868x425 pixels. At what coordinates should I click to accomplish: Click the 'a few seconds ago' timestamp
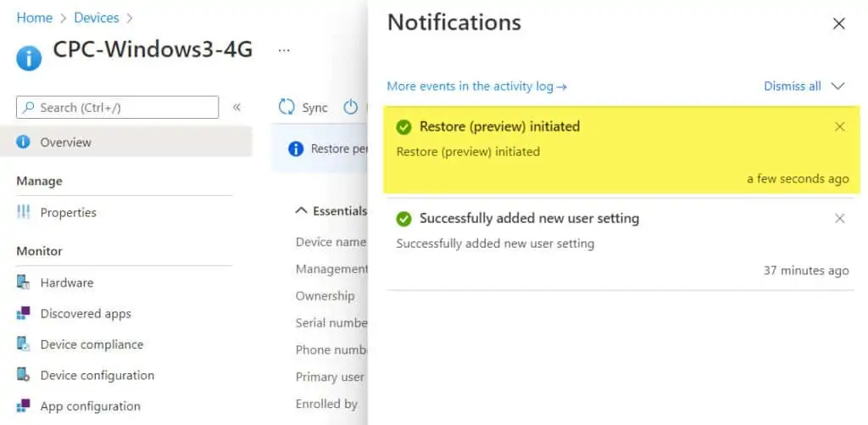coord(798,179)
